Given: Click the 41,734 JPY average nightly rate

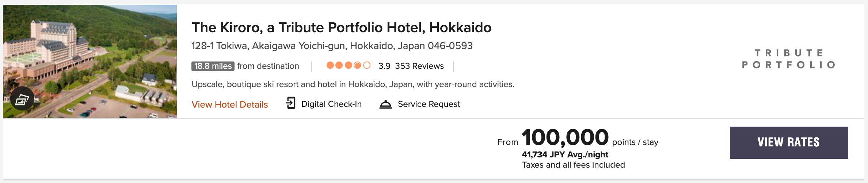Looking at the screenshot, I should pos(565,154).
